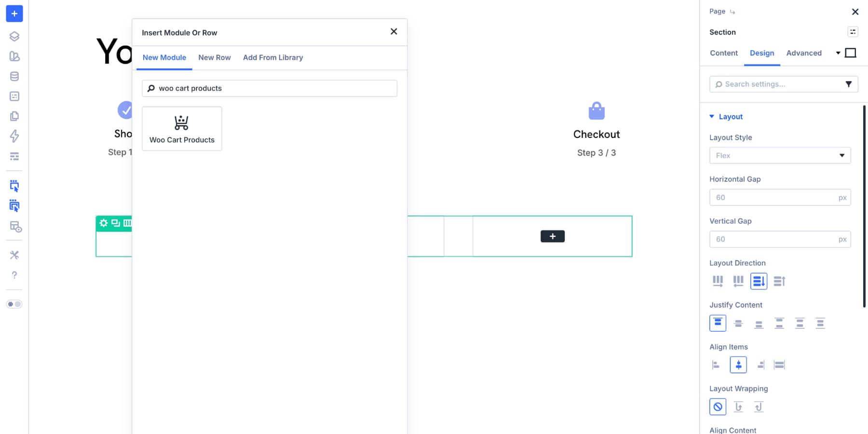The width and height of the screenshot is (868, 434).
Task: Open the Content tab in Section settings
Action: tap(724, 53)
